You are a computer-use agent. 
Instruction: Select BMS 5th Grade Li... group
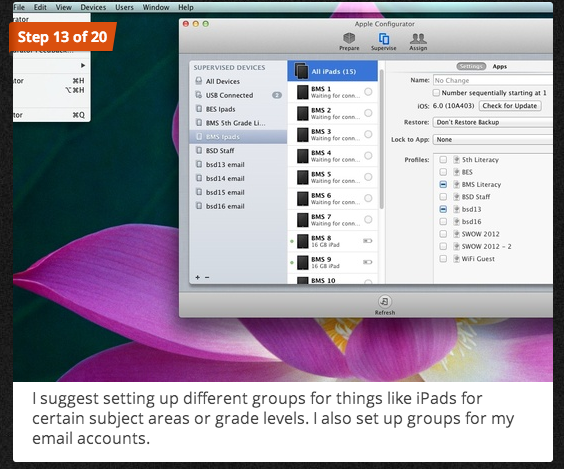coord(238,123)
